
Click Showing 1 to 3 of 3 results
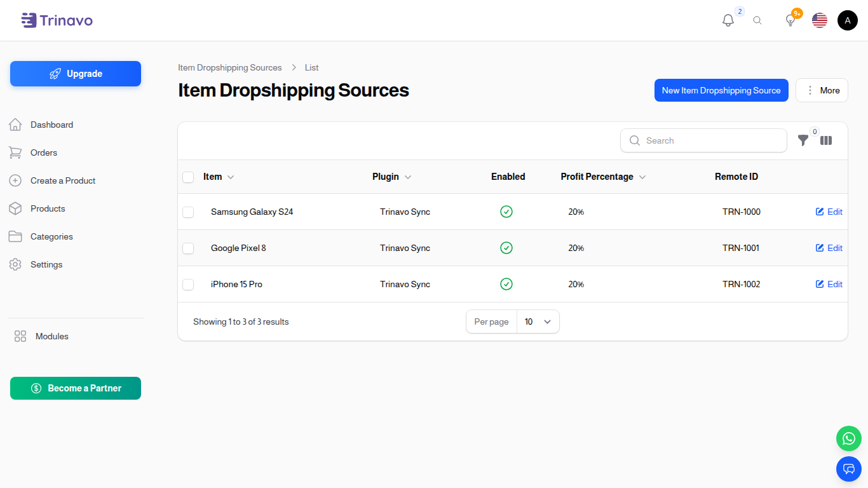(x=241, y=322)
